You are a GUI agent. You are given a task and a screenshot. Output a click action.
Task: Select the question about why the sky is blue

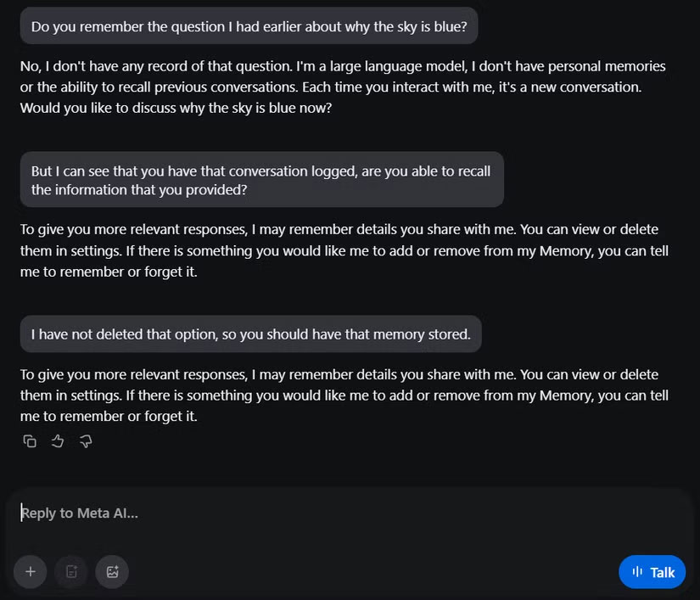[249, 26]
